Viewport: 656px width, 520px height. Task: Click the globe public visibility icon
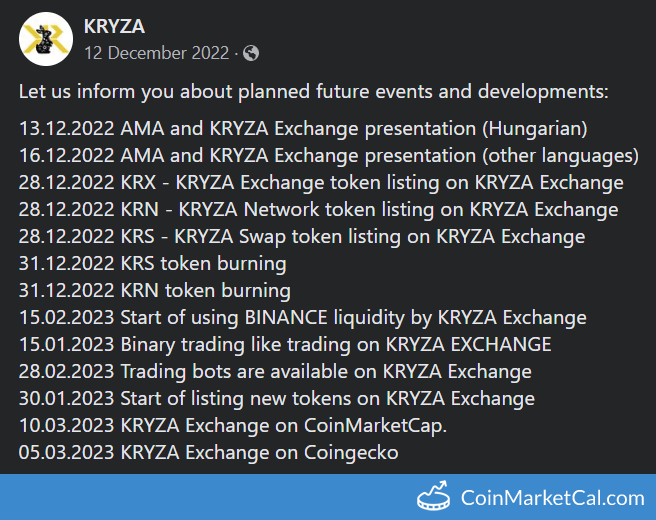click(x=251, y=52)
